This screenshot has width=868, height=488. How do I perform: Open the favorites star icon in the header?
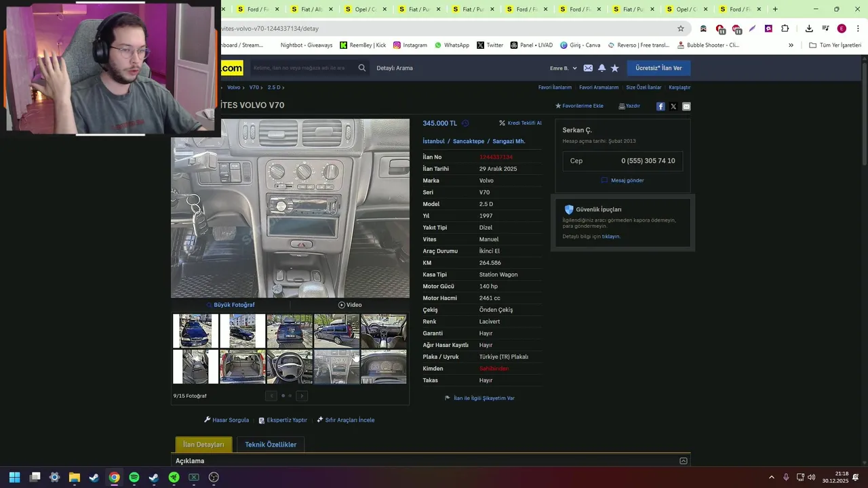[x=614, y=68]
